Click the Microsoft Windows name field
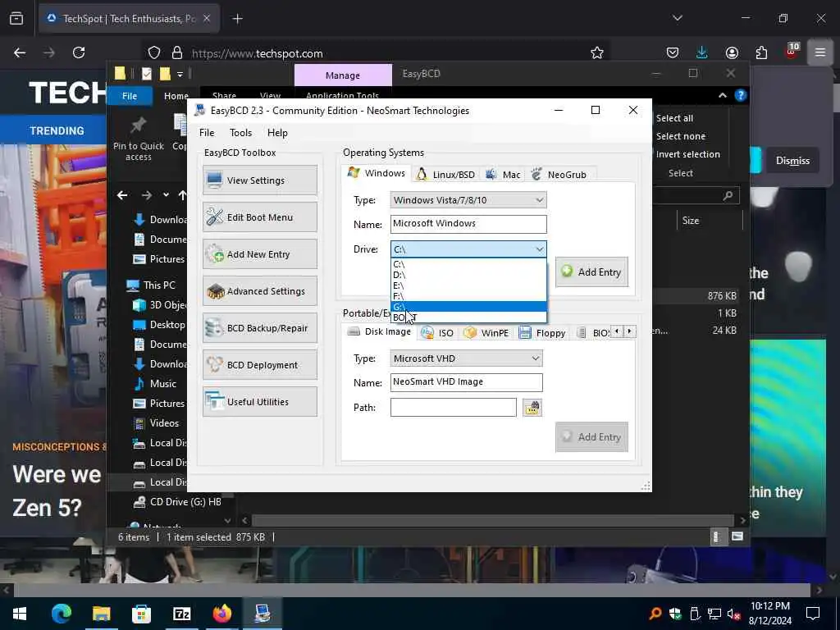 point(468,224)
